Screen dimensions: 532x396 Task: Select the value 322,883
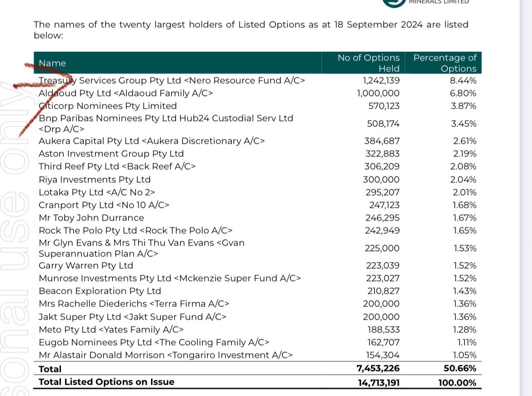382,154
